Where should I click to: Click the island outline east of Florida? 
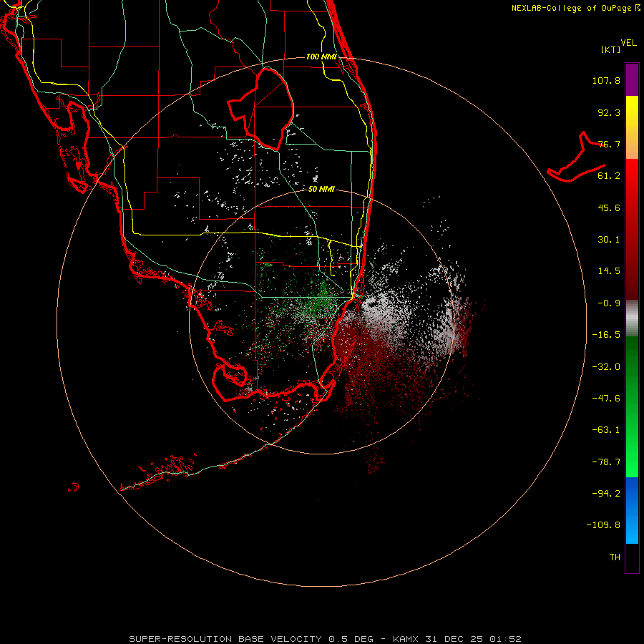[576, 157]
